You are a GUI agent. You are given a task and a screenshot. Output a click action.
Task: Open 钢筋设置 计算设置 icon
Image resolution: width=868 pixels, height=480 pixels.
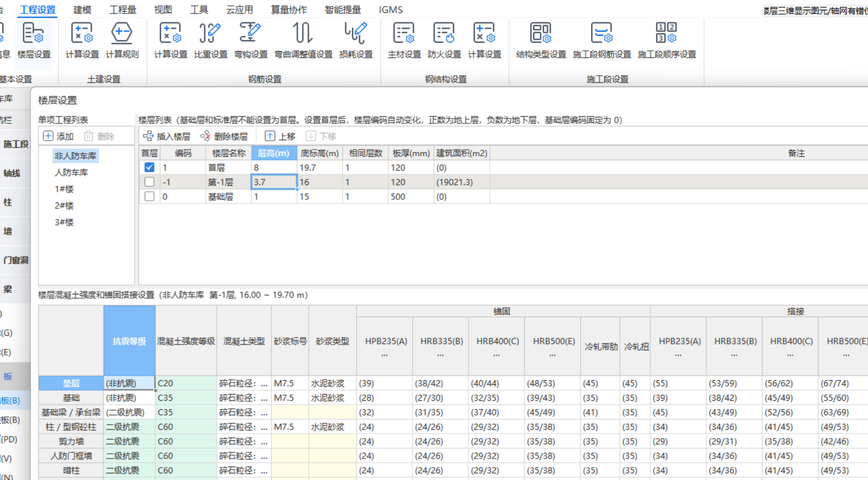[x=171, y=41]
